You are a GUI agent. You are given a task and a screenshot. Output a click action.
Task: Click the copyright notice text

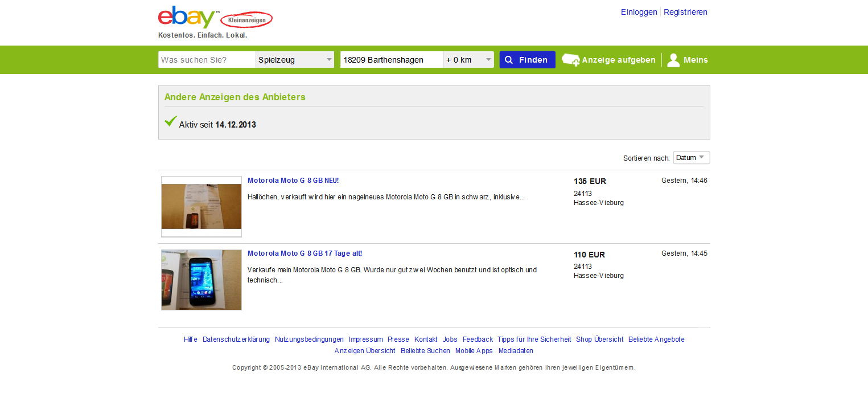(434, 368)
